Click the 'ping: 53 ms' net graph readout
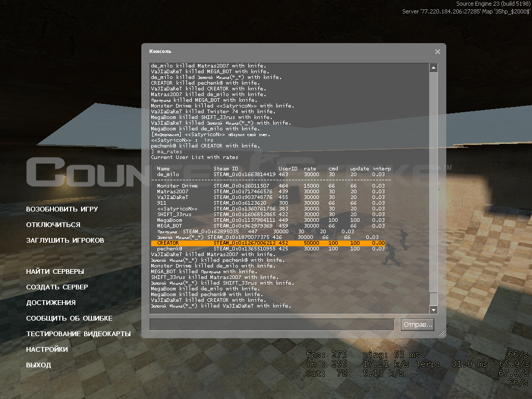This screenshot has width=532, height=399. (391, 355)
